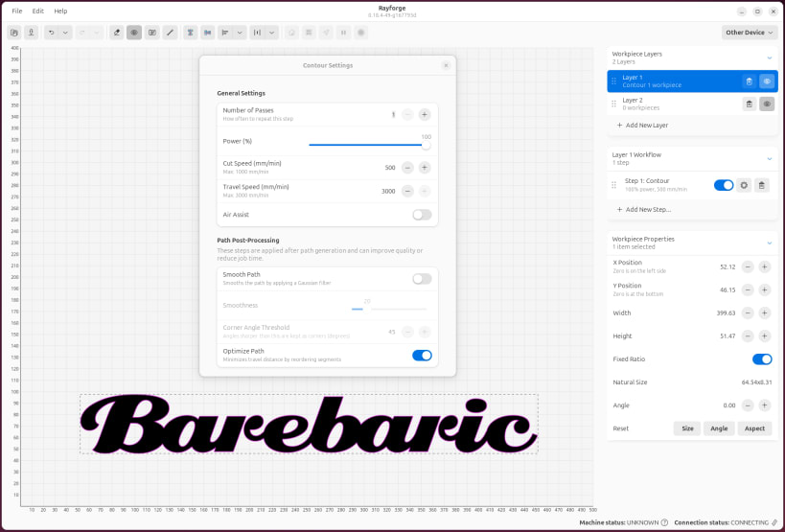785x532 pixels.
Task: Click the Step 1: Contour drag handle
Action: click(x=613, y=185)
